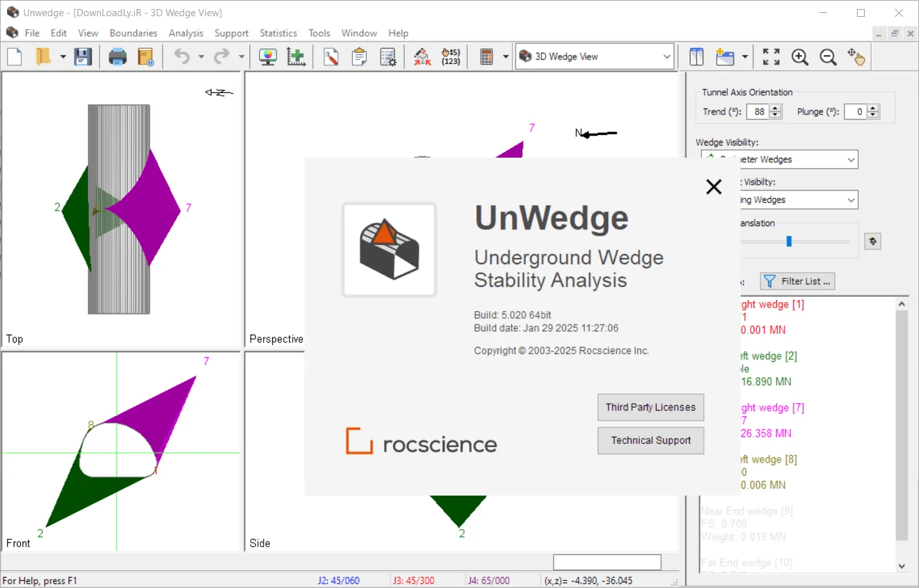Open the document with gear settings icon
This screenshot has width=919, height=588.
click(388, 57)
